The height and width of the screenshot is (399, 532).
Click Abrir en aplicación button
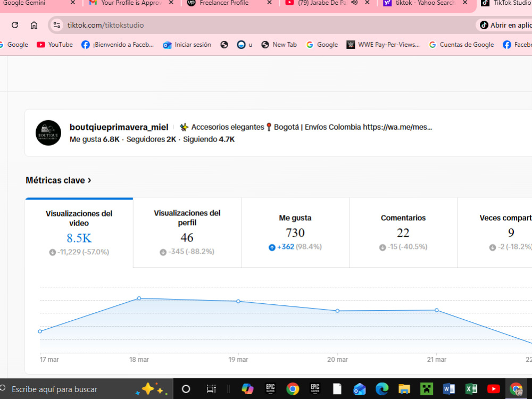coord(505,25)
